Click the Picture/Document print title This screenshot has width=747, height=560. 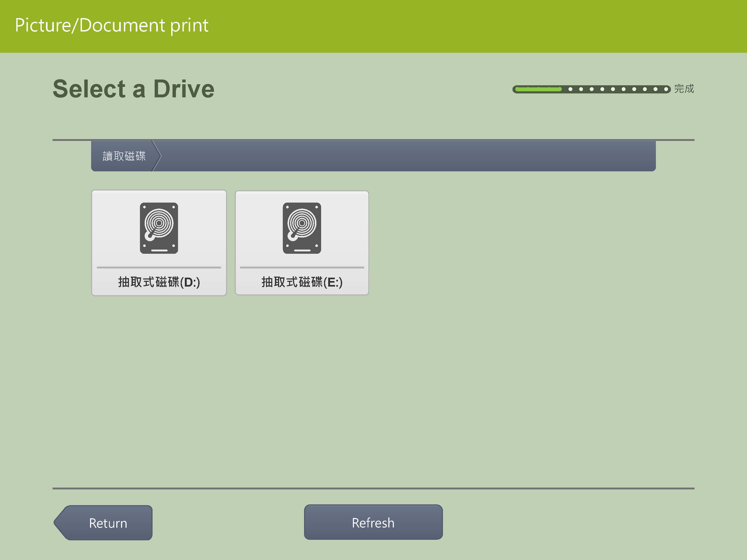pos(112,25)
